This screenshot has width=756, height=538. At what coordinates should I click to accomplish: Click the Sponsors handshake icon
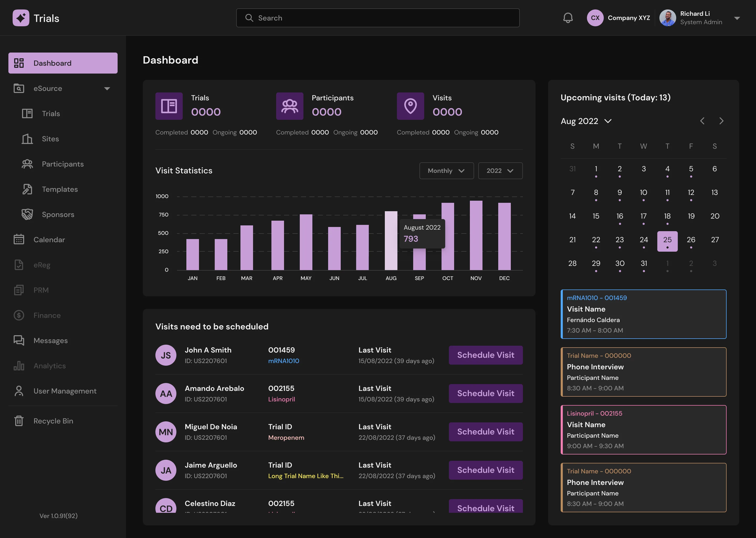point(27,214)
